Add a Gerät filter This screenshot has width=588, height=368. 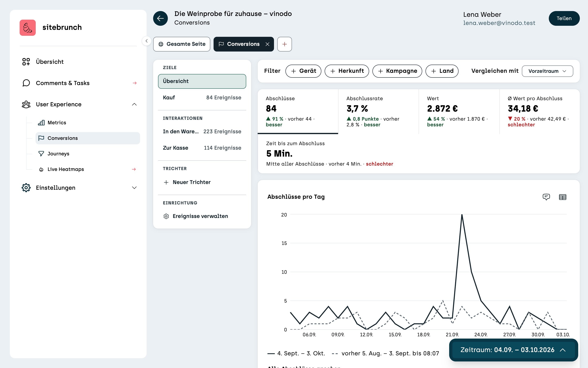pos(303,71)
